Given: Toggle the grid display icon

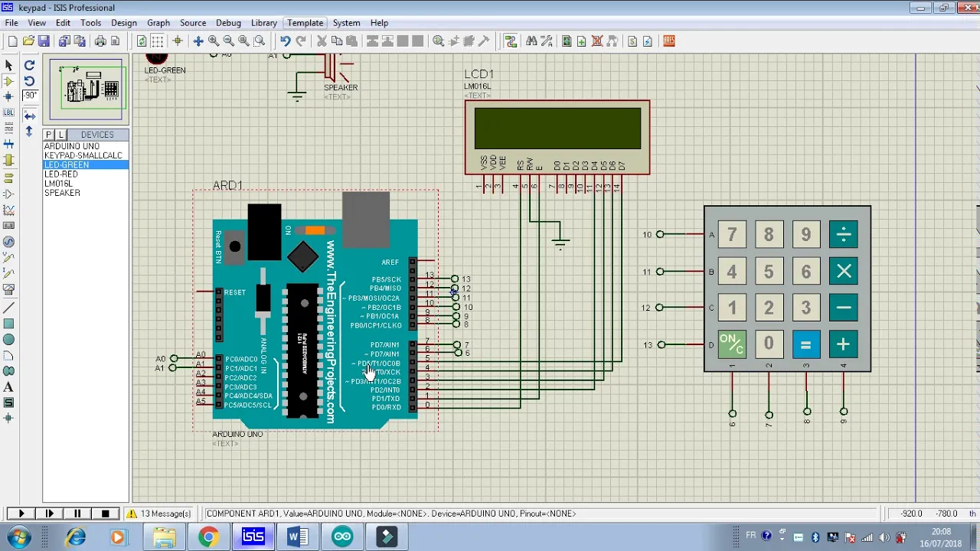Looking at the screenshot, I should (157, 41).
